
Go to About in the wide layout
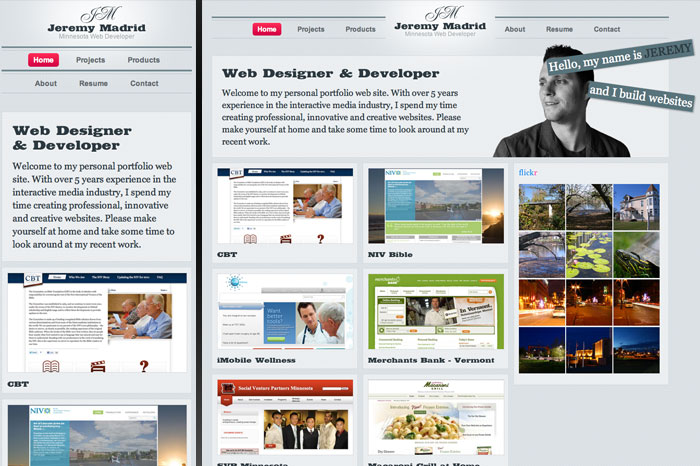(515, 29)
